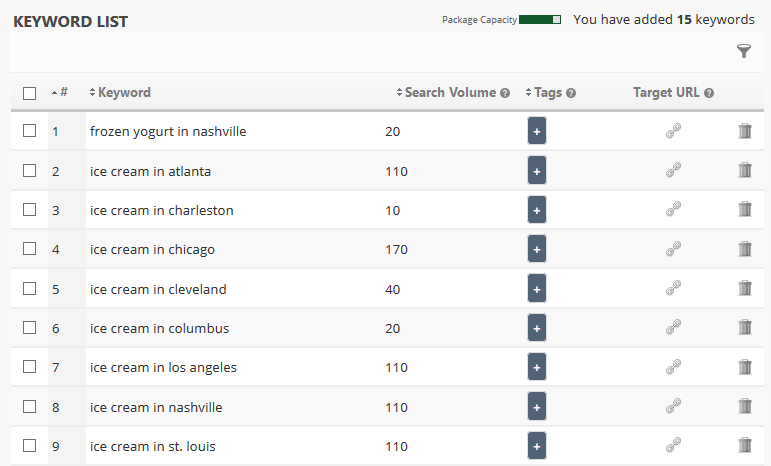Screen dimensions: 771x466
Task: Select the 'ice cream in los angeles' checkbox
Action: [30, 367]
